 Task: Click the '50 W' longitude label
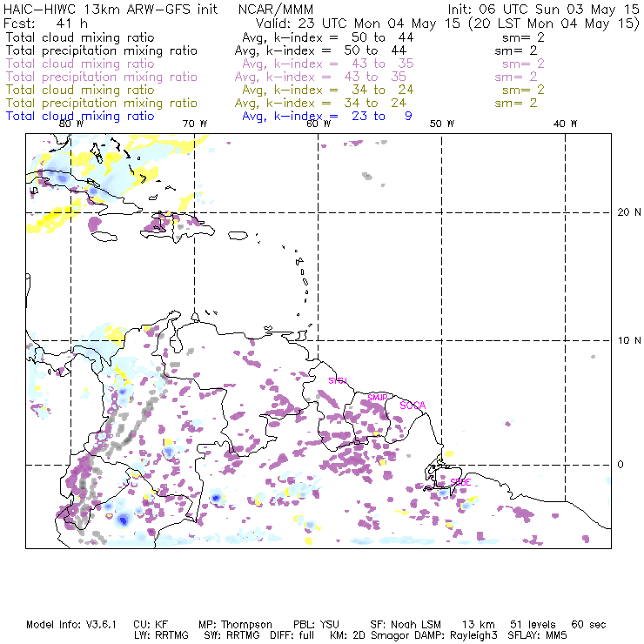pos(442,124)
